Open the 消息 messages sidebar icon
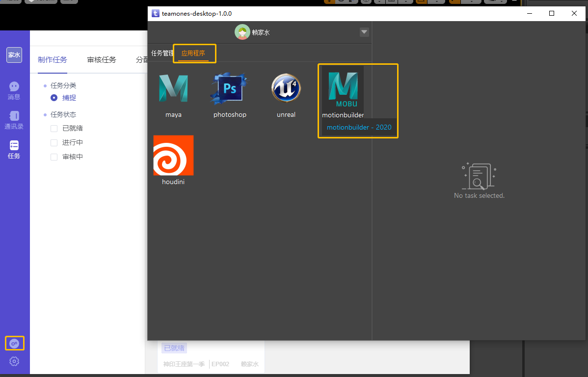588x377 pixels. [x=14, y=91]
